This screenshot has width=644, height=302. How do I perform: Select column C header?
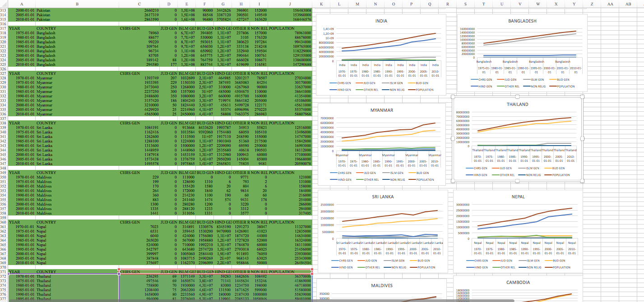(139, 4)
